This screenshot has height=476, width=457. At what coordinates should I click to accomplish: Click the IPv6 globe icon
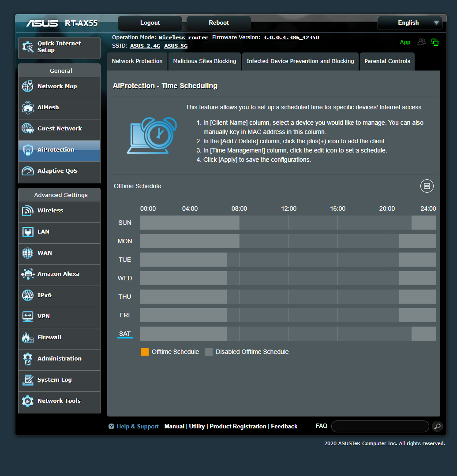[x=28, y=295]
